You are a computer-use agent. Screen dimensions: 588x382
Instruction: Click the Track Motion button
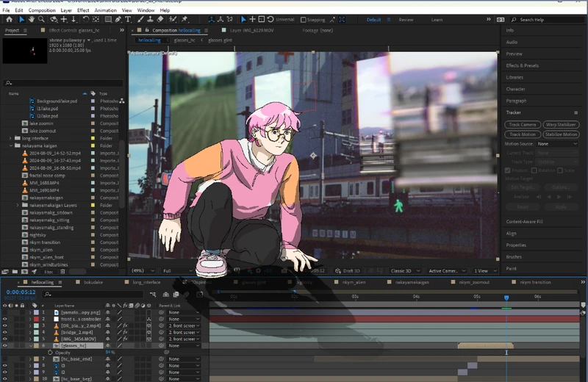(523, 134)
